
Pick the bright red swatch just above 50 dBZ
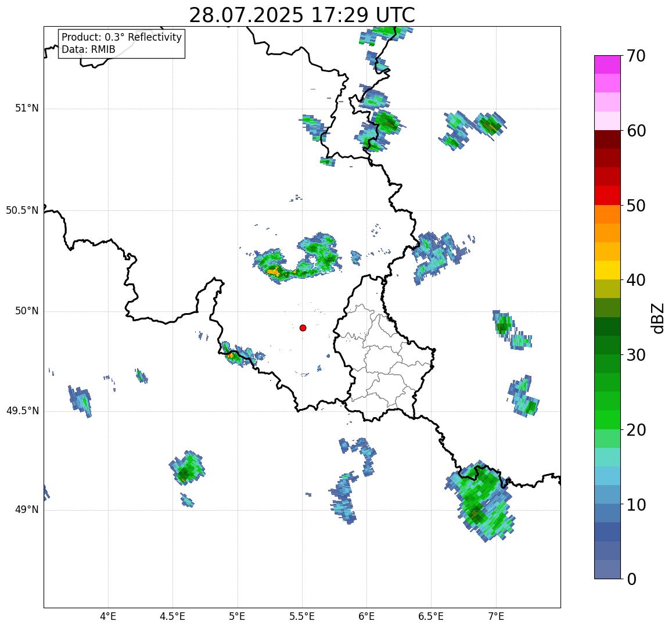pos(608,195)
